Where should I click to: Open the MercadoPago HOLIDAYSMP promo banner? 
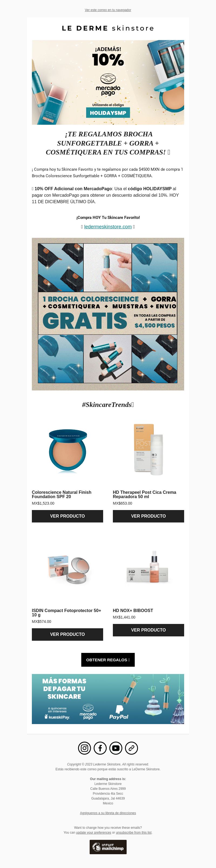click(x=108, y=82)
